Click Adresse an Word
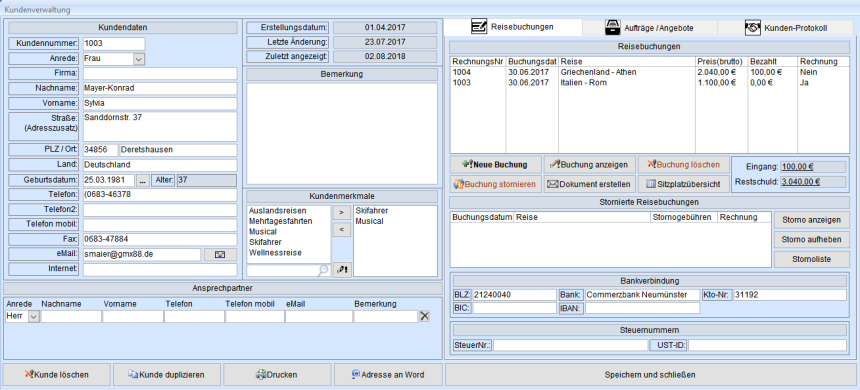860x390 pixels. pyautogui.click(x=388, y=375)
